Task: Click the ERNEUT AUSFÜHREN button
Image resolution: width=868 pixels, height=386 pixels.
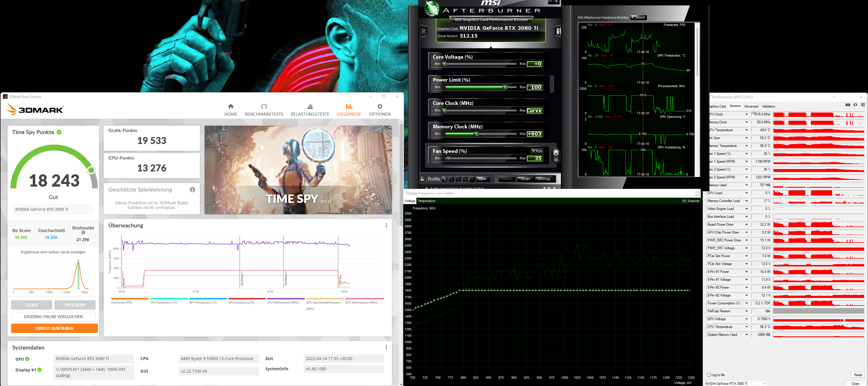Action: 54,328
